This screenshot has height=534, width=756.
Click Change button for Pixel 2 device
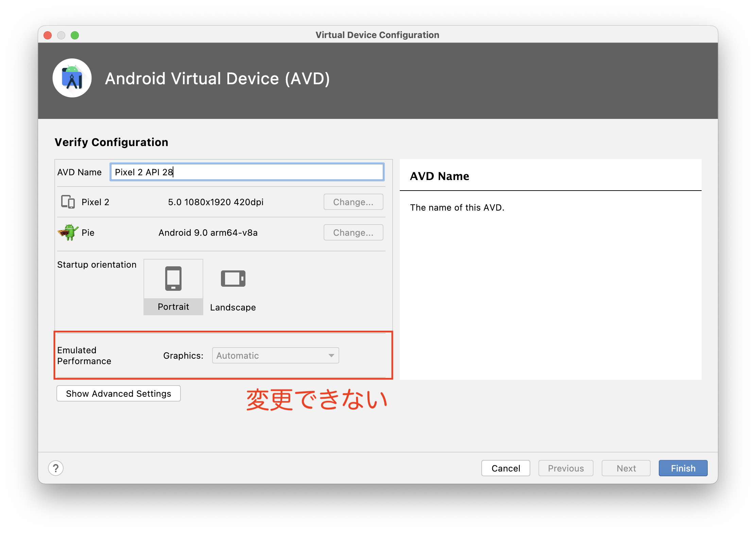tap(353, 202)
